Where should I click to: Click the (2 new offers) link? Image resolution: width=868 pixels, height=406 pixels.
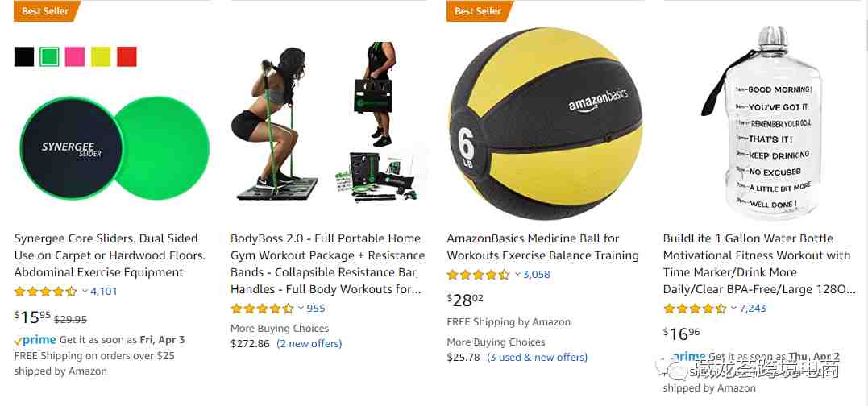pos(309,343)
